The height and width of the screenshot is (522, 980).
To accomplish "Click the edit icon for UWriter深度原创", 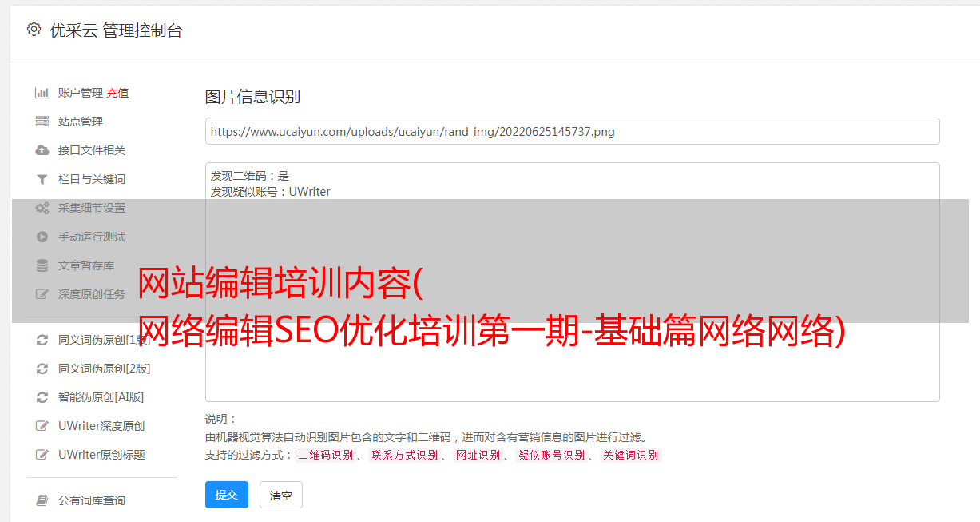I will coord(42,426).
